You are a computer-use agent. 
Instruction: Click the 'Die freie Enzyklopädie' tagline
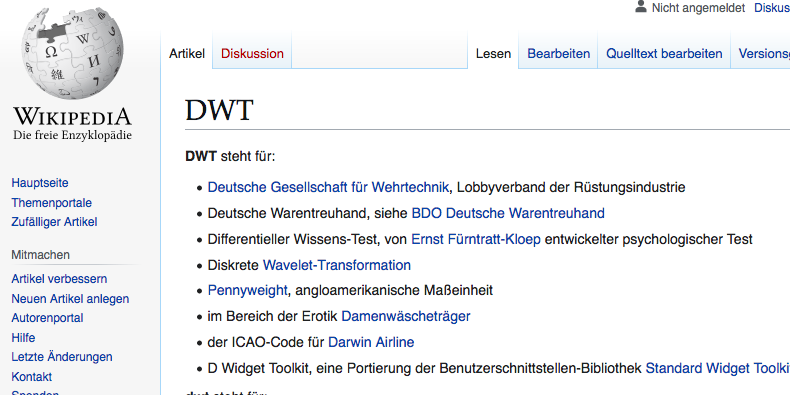(72, 135)
